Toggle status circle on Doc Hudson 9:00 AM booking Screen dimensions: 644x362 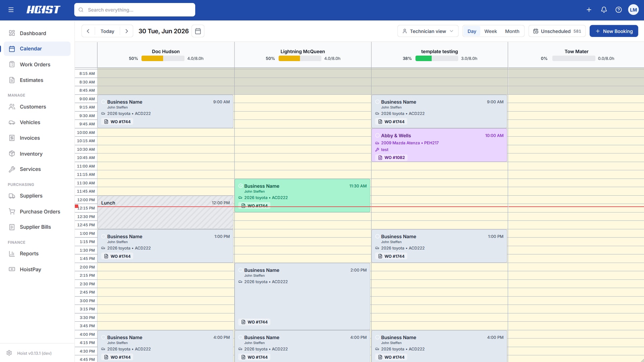(x=103, y=102)
